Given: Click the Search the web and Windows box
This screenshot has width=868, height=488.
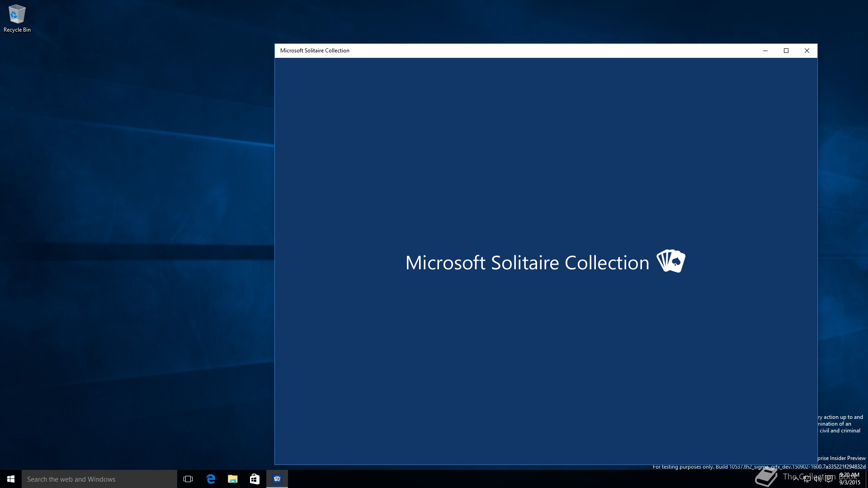Looking at the screenshot, I should [x=99, y=479].
